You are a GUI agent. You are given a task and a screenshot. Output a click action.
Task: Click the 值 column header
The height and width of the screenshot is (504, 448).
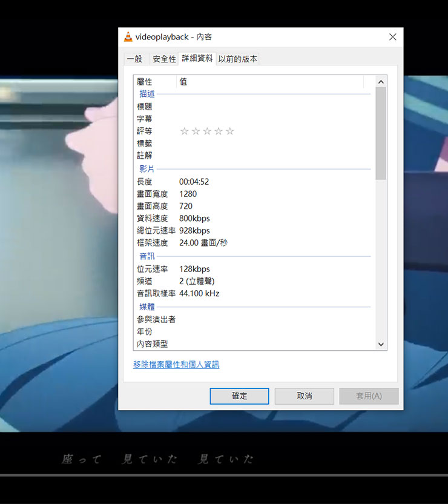point(270,82)
